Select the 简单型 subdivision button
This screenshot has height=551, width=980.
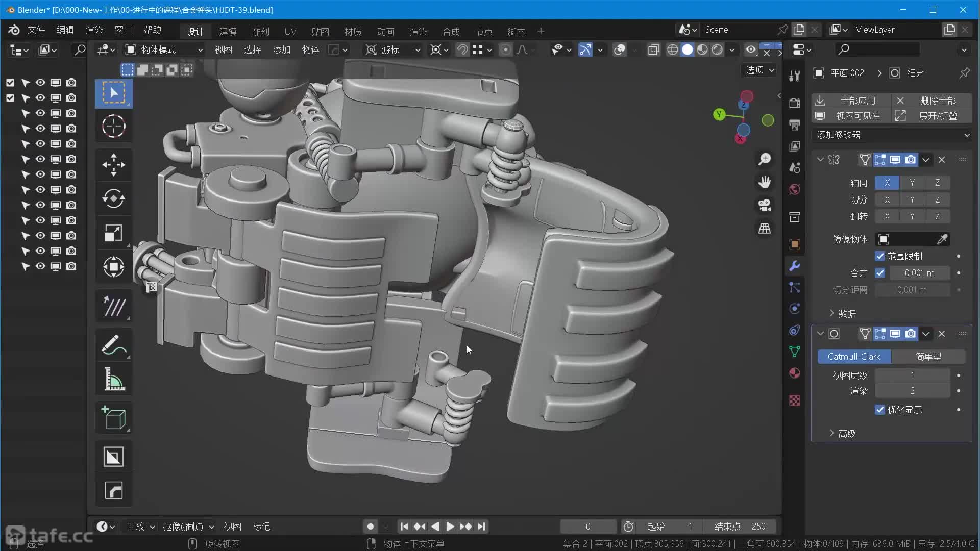pyautogui.click(x=928, y=357)
